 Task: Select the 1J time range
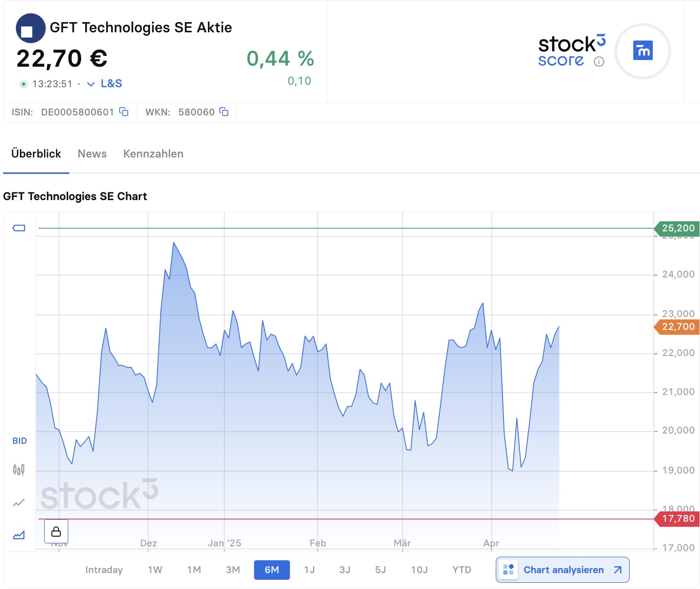pyautogui.click(x=309, y=570)
